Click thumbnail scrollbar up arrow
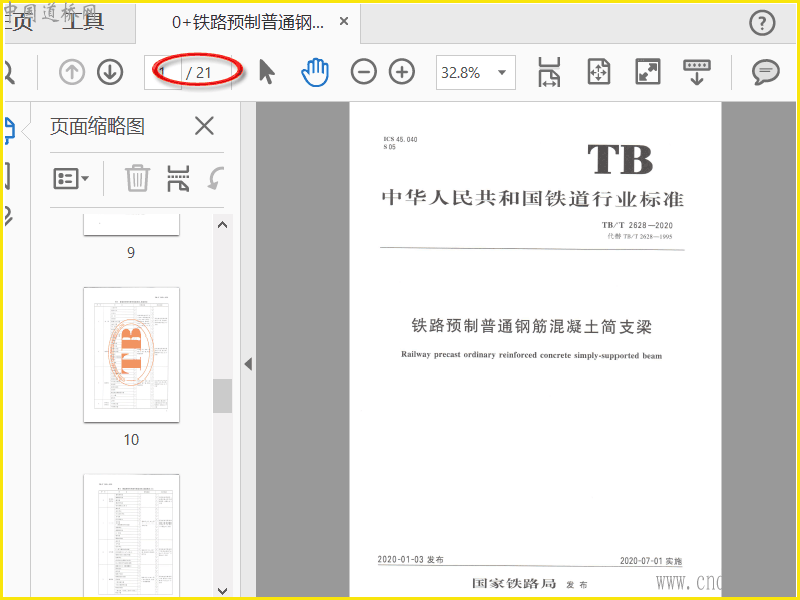Viewport: 800px width, 600px height. click(222, 224)
